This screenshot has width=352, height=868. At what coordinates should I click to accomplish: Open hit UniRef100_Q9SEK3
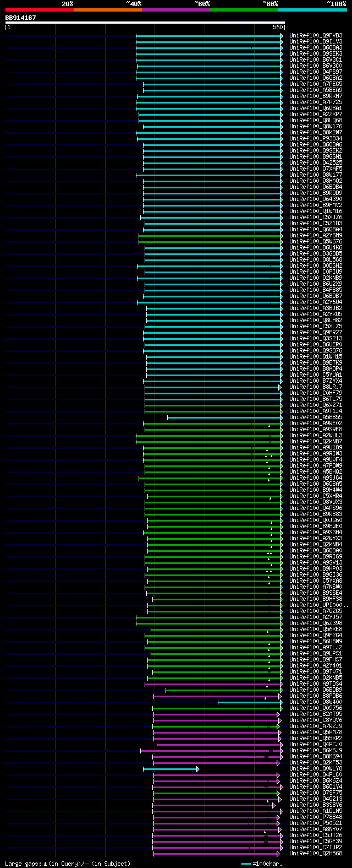coord(316,54)
